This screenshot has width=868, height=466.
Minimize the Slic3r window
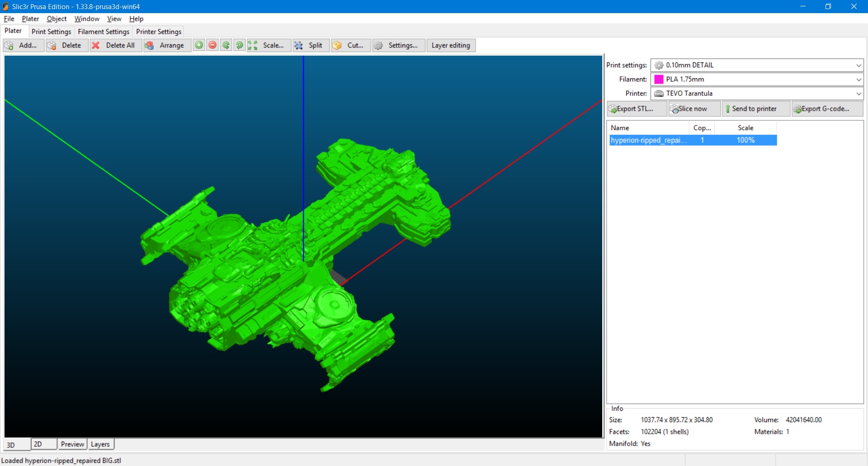tap(803, 6)
